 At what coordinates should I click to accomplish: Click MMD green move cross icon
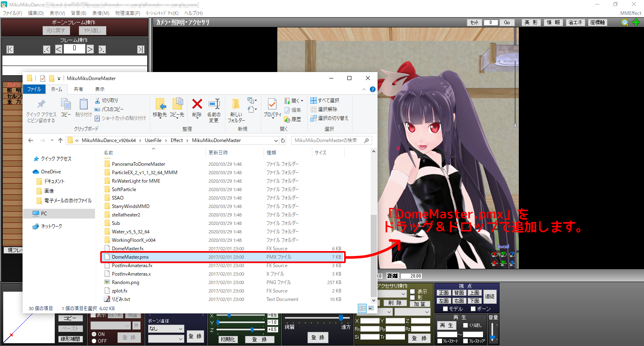pos(636,23)
